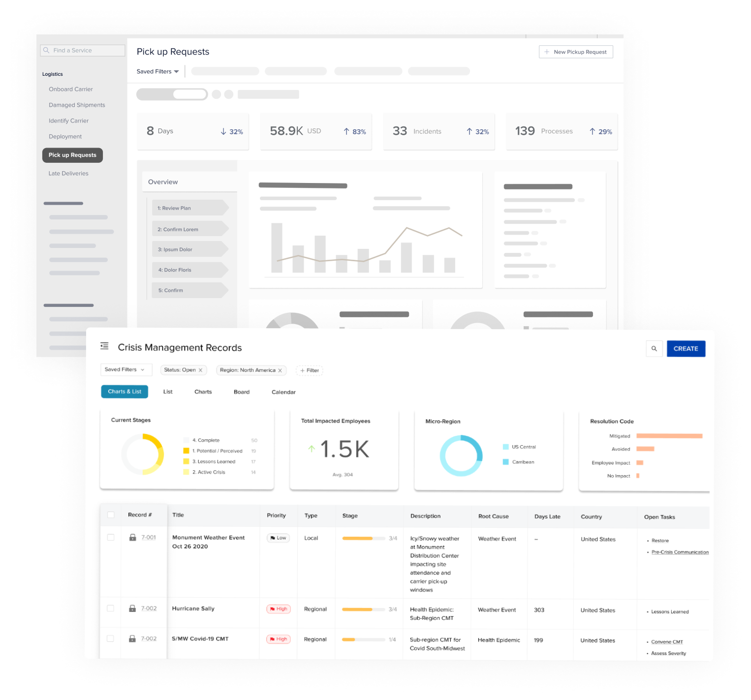Open Late Deliveries in sidebar
751x700 pixels.
click(x=68, y=173)
